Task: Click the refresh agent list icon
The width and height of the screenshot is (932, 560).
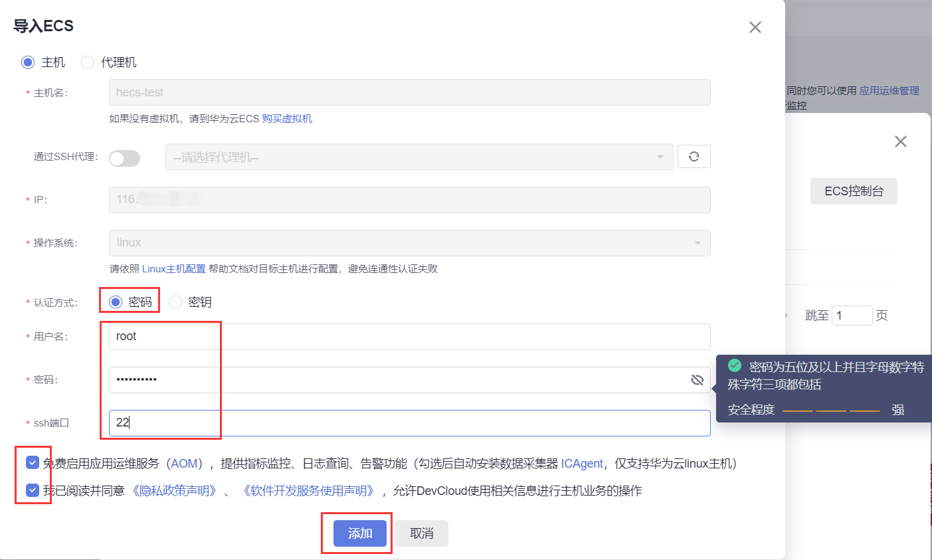Action: coord(694,156)
